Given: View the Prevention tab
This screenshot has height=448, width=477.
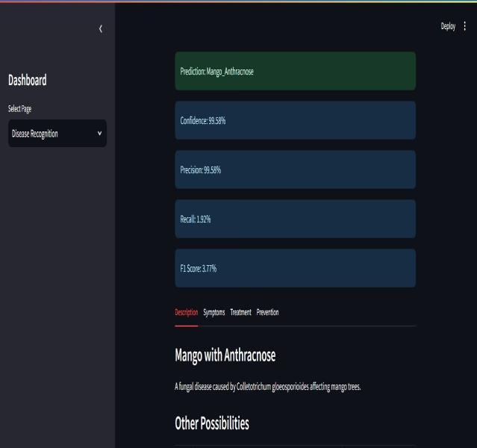Looking at the screenshot, I should click(x=267, y=312).
